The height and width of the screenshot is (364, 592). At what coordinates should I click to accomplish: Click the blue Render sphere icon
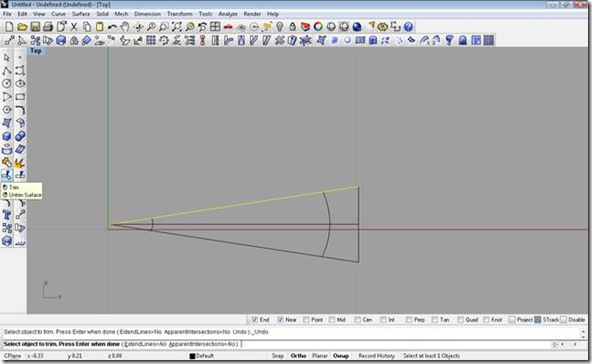pyautogui.click(x=357, y=26)
